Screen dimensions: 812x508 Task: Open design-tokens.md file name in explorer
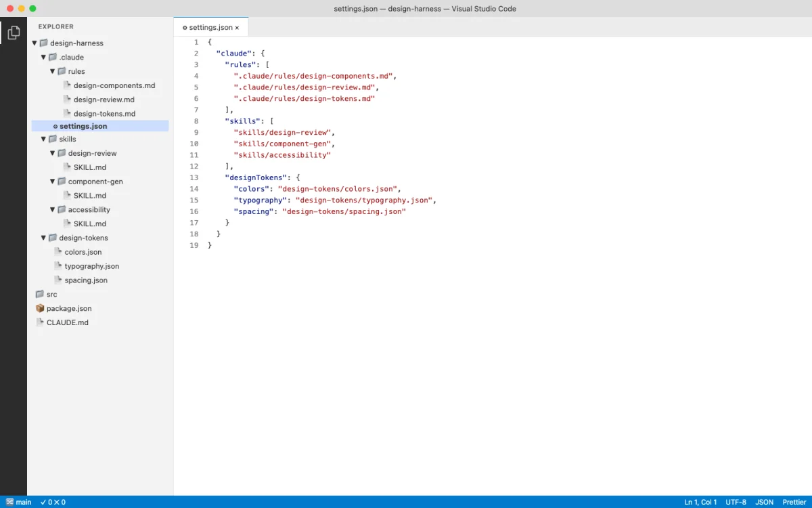(x=105, y=114)
